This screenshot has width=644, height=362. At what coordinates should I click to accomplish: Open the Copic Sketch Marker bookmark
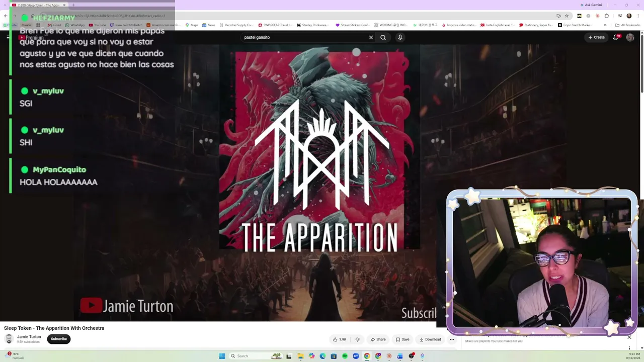tap(575, 25)
